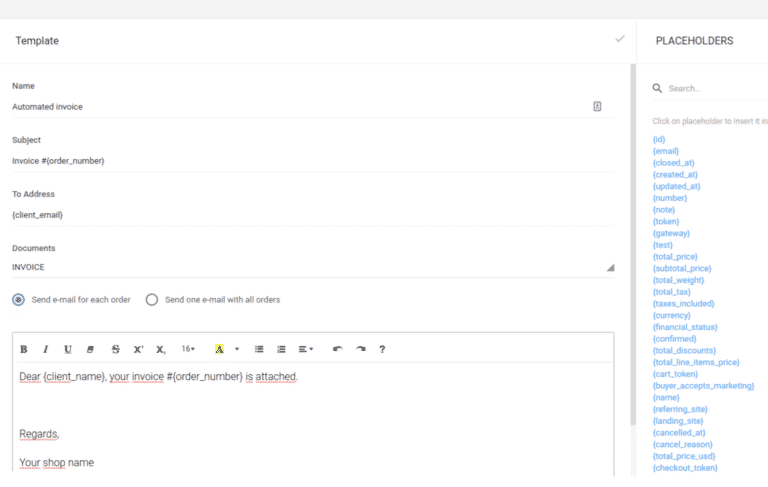Insert the {total_price_usd} placeholder
This screenshot has height=487, width=768.
click(x=684, y=457)
